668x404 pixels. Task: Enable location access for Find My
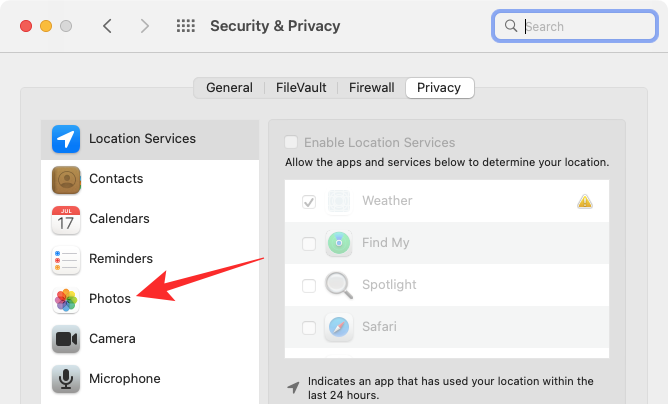click(309, 243)
